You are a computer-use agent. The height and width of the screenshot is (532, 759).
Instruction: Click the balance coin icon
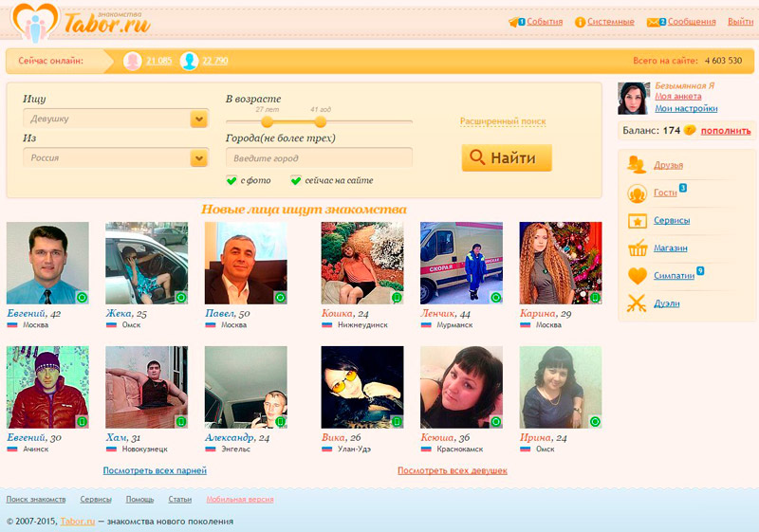[x=690, y=130]
